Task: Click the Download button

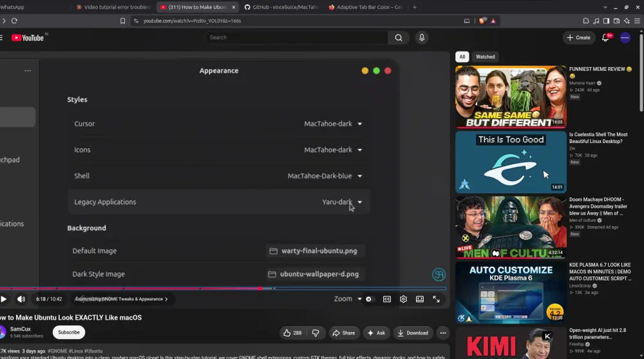Action: pos(413,333)
